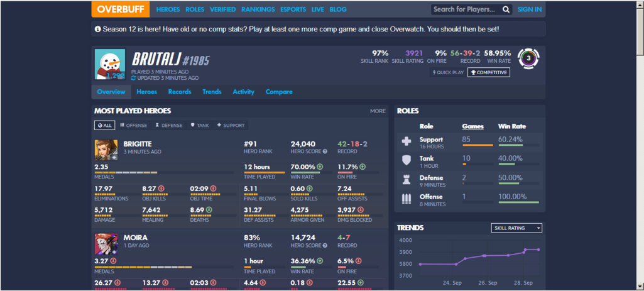Click the snowman player avatar
The width and height of the screenshot is (644, 291).
(x=110, y=64)
